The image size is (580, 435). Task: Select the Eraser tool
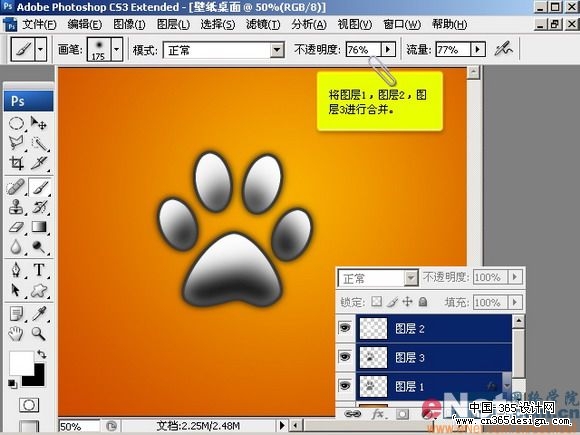click(x=16, y=226)
